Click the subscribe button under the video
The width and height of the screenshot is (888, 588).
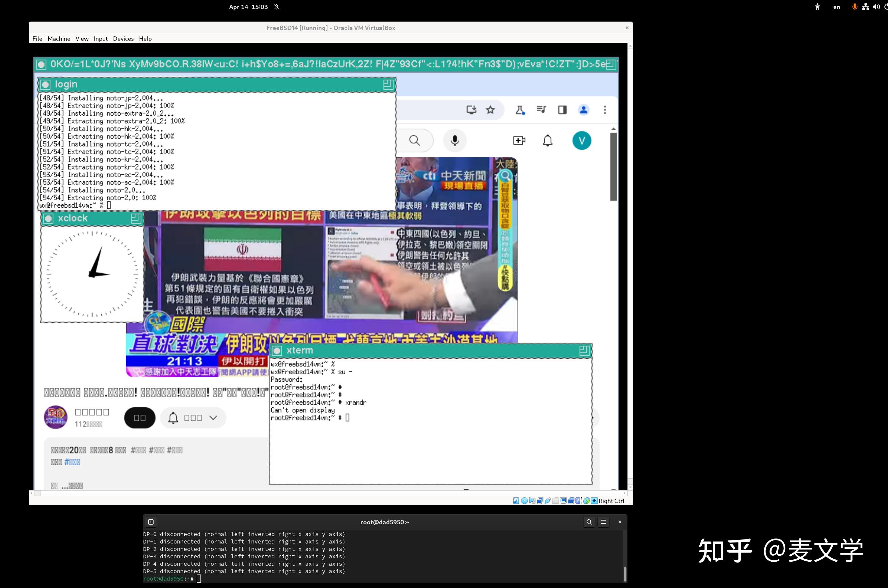click(140, 417)
